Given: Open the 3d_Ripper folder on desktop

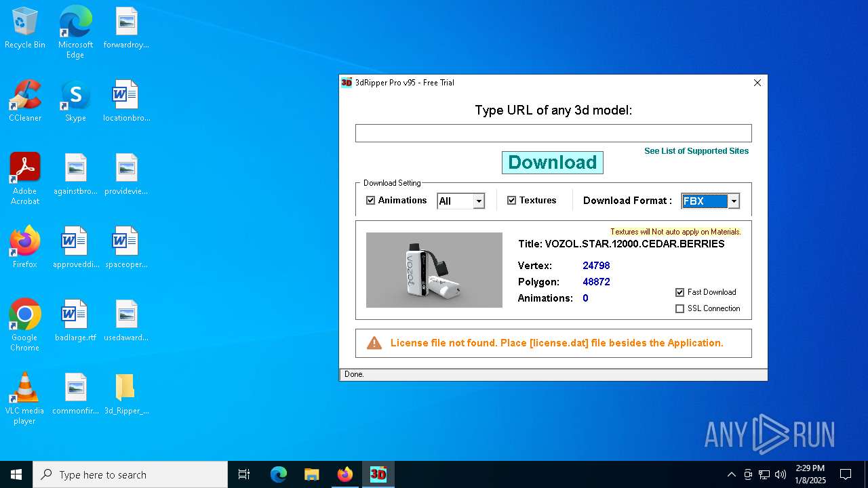Looking at the screenshot, I should click(x=126, y=394).
